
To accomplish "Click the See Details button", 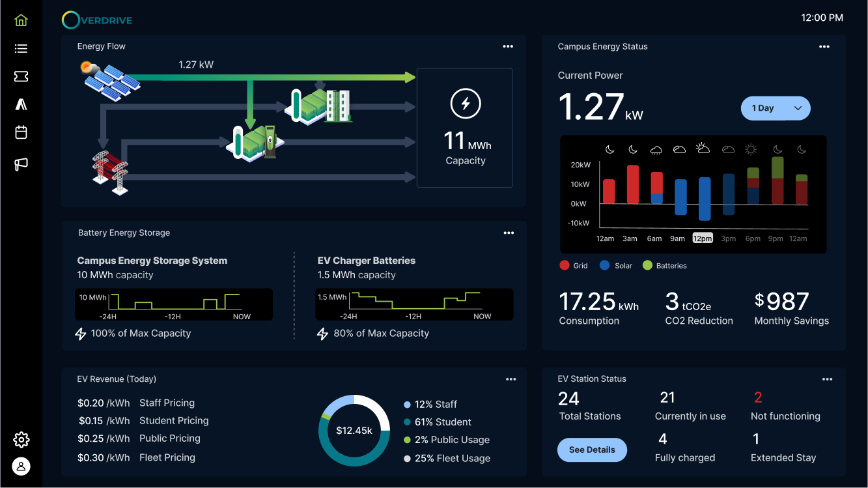I will pyautogui.click(x=592, y=450).
